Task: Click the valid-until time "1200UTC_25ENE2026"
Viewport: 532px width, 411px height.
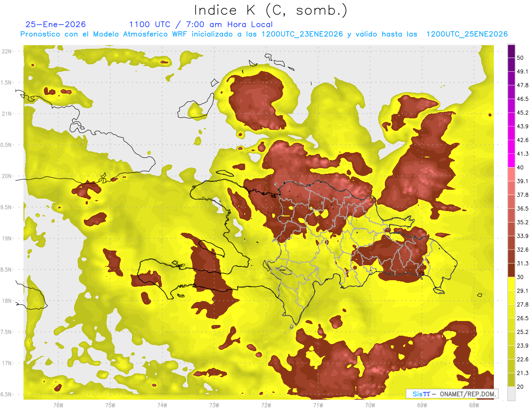Action: pos(467,34)
